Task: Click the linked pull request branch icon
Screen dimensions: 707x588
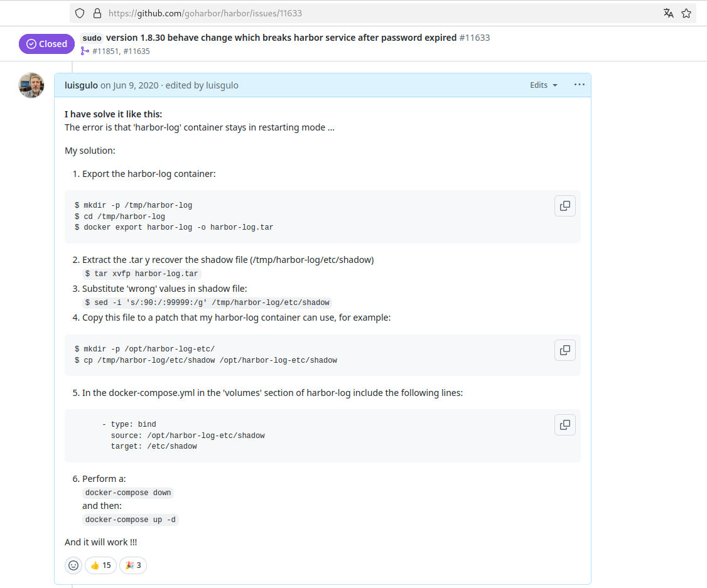Action: click(x=85, y=51)
